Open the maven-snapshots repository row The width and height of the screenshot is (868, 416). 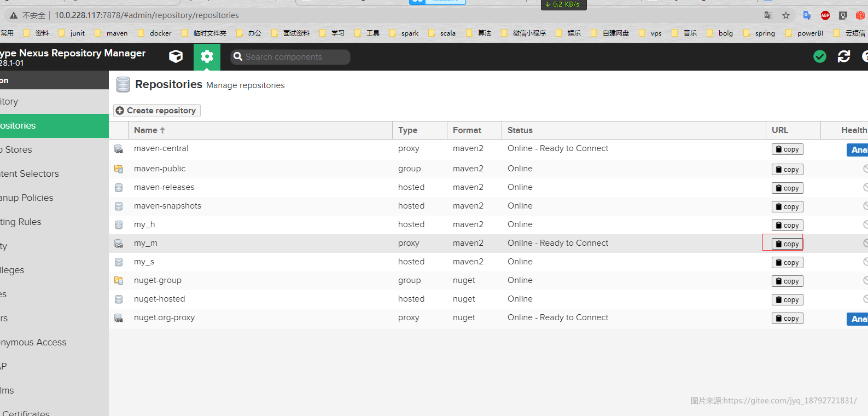tap(488, 206)
